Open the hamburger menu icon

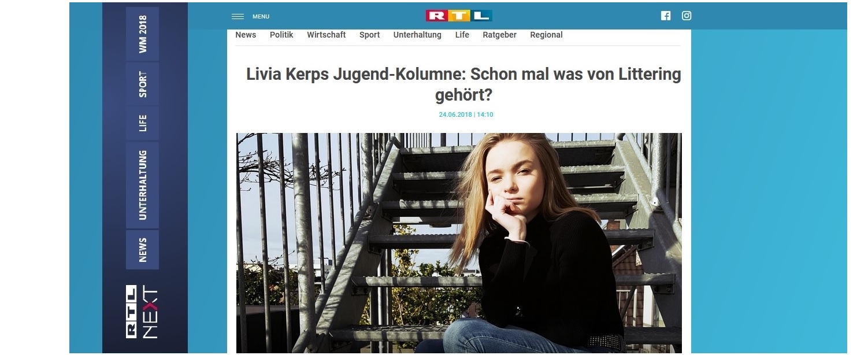coord(238,16)
